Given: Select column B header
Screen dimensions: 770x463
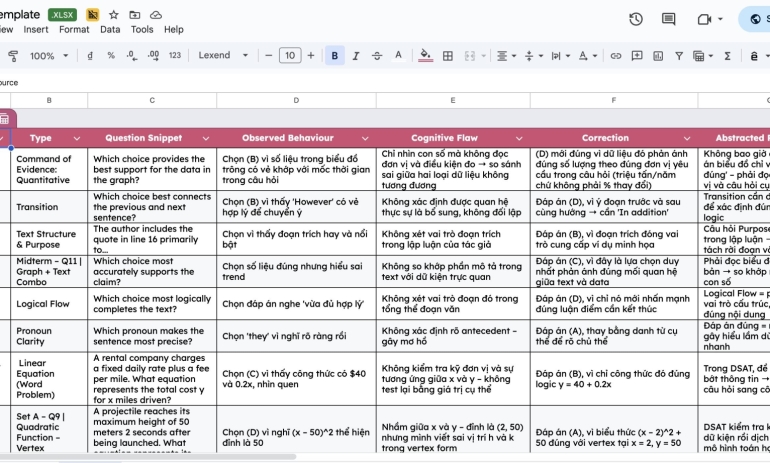Looking at the screenshot, I should point(49,100).
